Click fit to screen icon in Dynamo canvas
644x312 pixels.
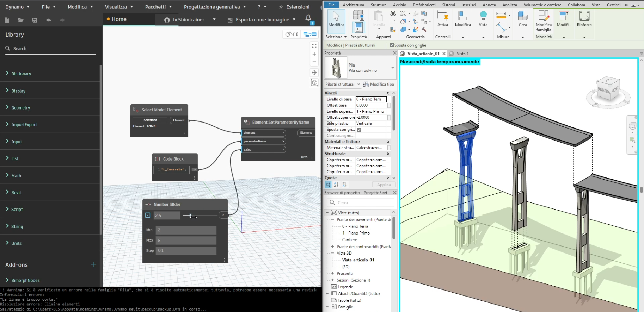pyautogui.click(x=314, y=46)
